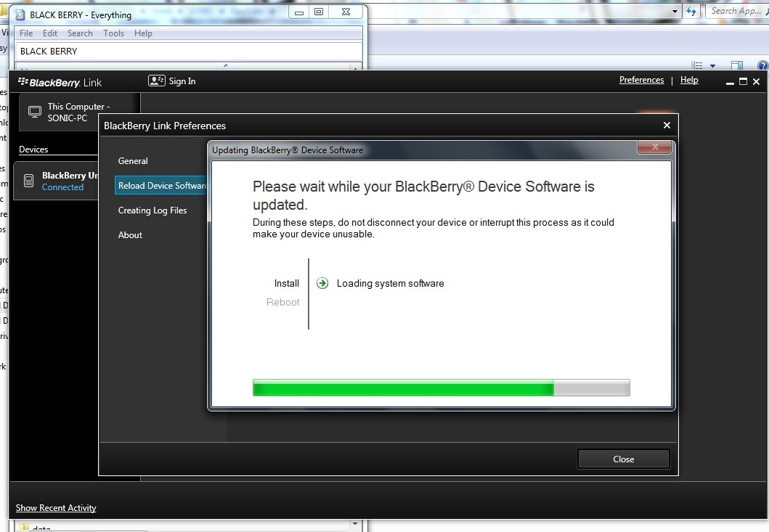Expand the Explorer address bar dropdown arrow
Screen dimensions: 769x532
(675, 12)
